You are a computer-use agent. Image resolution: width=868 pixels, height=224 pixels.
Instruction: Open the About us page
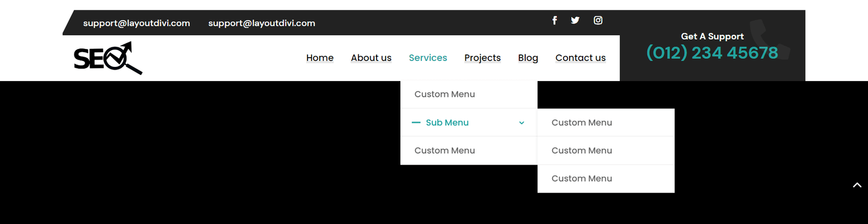[x=371, y=58]
